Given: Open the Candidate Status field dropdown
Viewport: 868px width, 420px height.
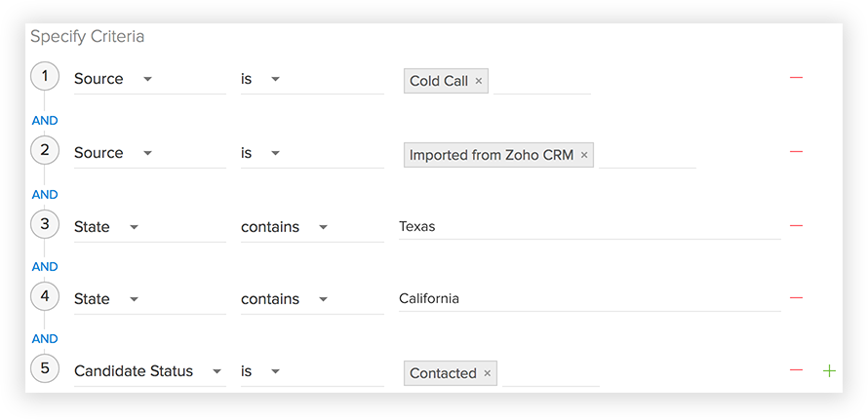Looking at the screenshot, I should pos(217,371).
